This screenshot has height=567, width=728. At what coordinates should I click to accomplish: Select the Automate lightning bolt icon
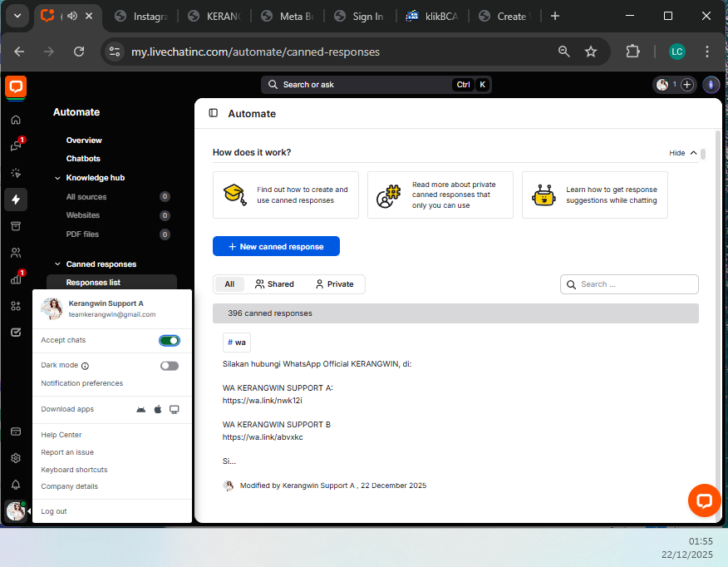click(16, 200)
